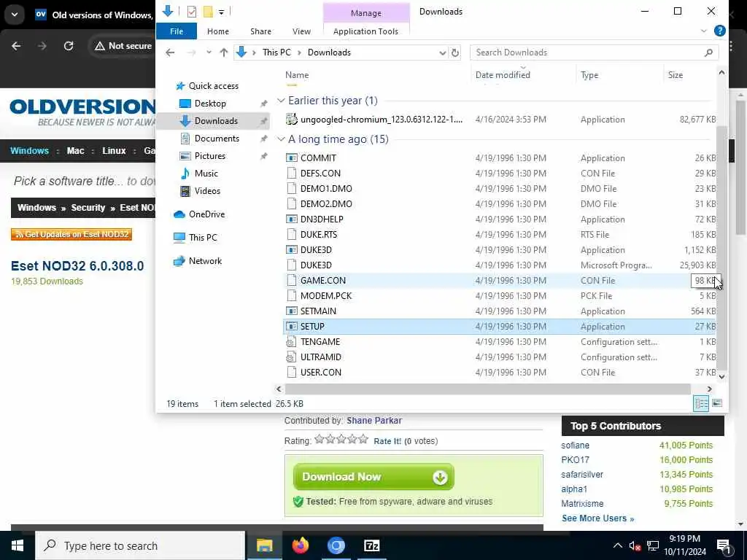Select the USER.CON file
The width and height of the screenshot is (747, 560).
321,373
